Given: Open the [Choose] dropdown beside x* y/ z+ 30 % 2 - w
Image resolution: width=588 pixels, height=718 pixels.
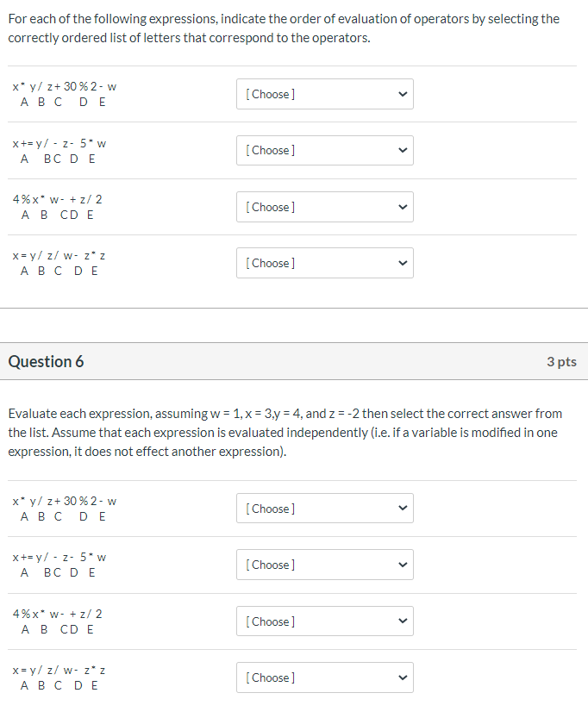Looking at the screenshot, I should click(324, 94).
